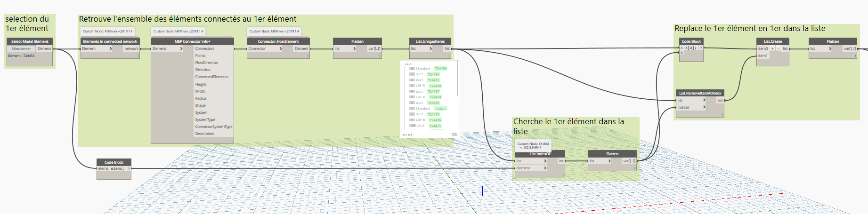Image resolution: width=868 pixels, height=214 pixels.
Task: Select the ConnectedElements output port
Action: point(211,77)
